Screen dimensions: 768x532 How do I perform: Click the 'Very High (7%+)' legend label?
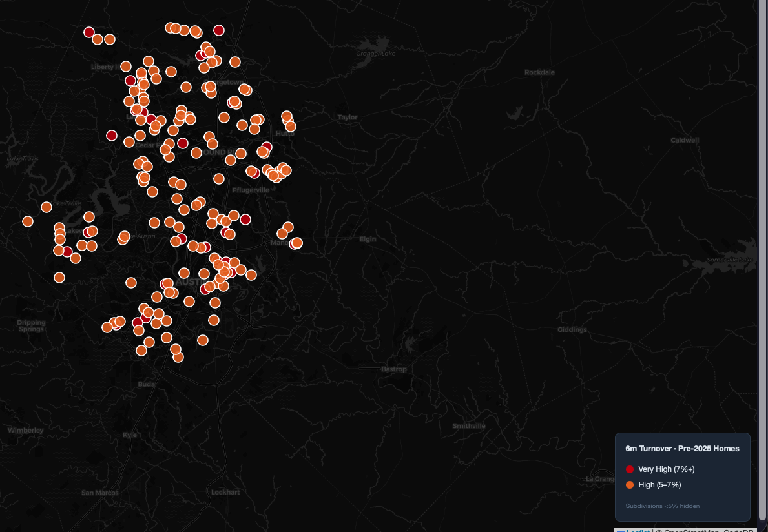pos(666,469)
